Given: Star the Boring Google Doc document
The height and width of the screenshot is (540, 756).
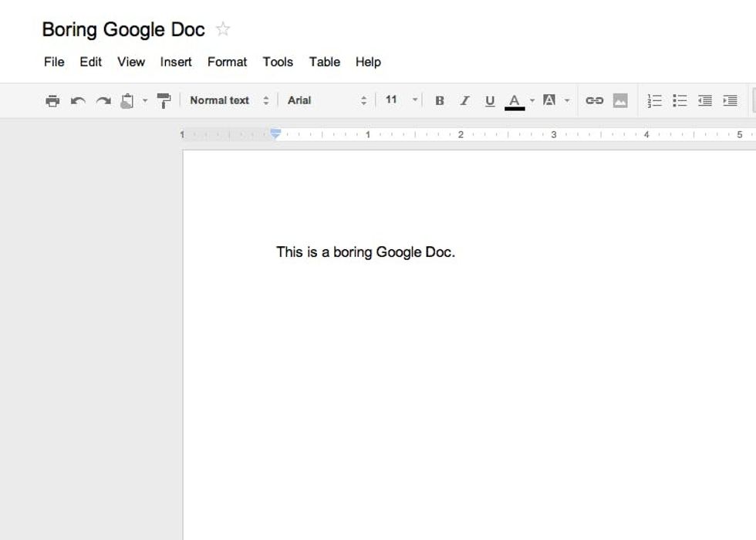Looking at the screenshot, I should 223,29.
